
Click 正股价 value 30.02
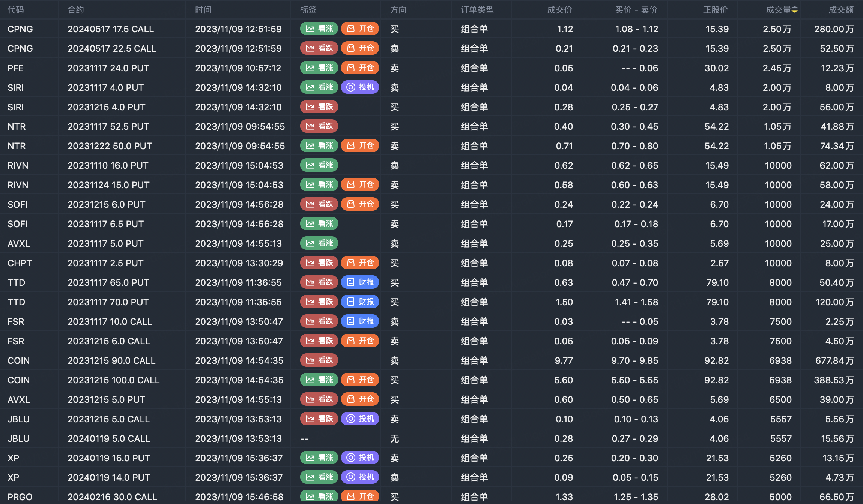717,68
